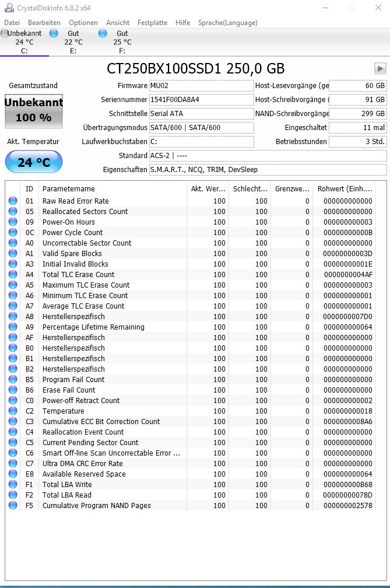The height and width of the screenshot is (588, 390).
Task: Click status orb of Uncorrectable Sector Count
Action: (13, 243)
